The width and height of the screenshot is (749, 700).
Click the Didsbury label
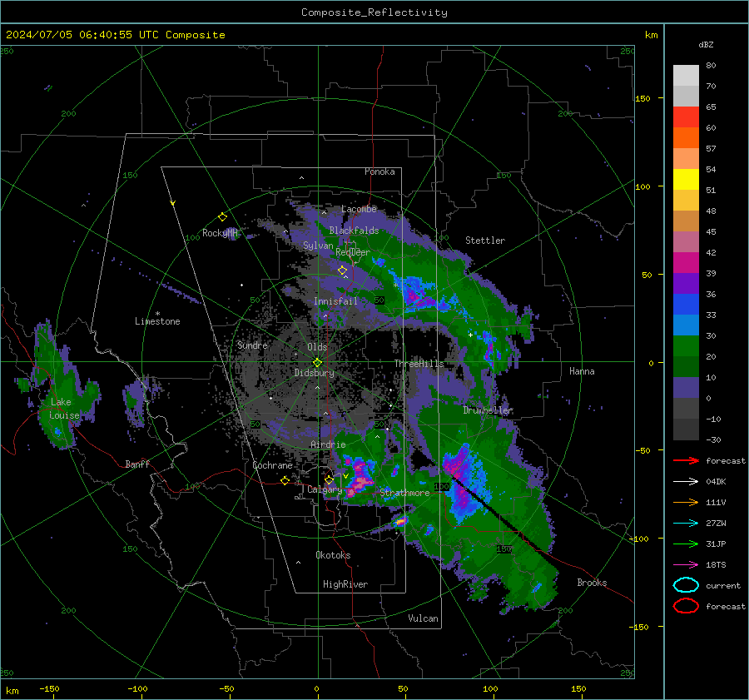point(314,373)
